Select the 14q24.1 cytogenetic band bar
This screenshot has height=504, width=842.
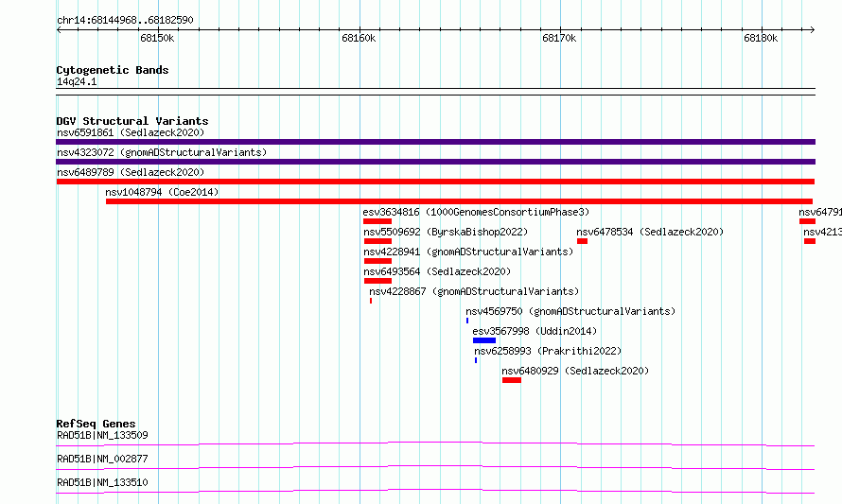coord(435,92)
